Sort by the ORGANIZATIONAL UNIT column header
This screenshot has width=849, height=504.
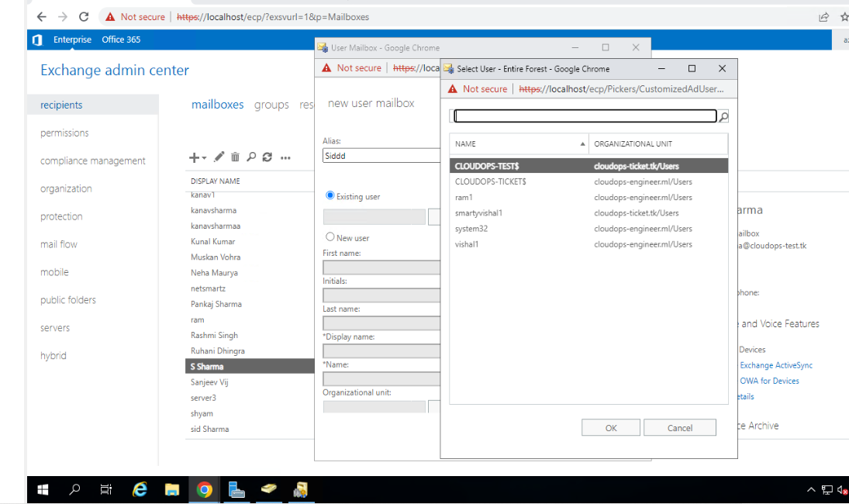point(658,144)
